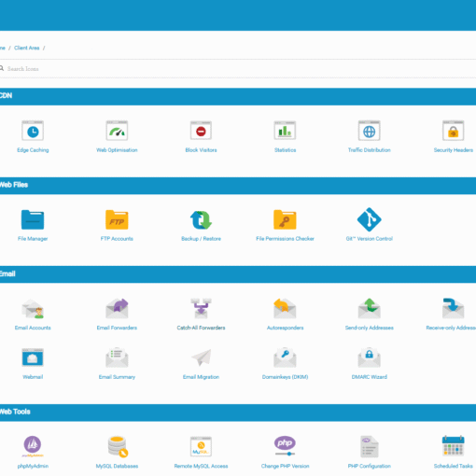Open the CDN Statistics bar chart icon
This screenshot has height=476, width=476.
coord(285,131)
